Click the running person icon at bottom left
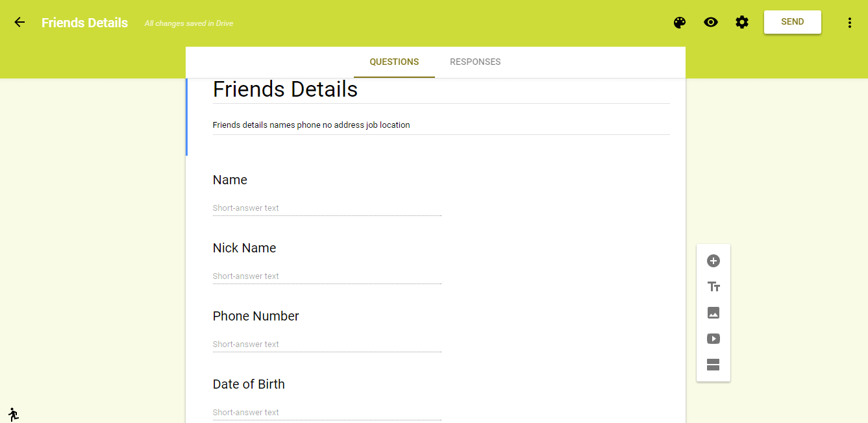The image size is (868, 423). coord(14,415)
